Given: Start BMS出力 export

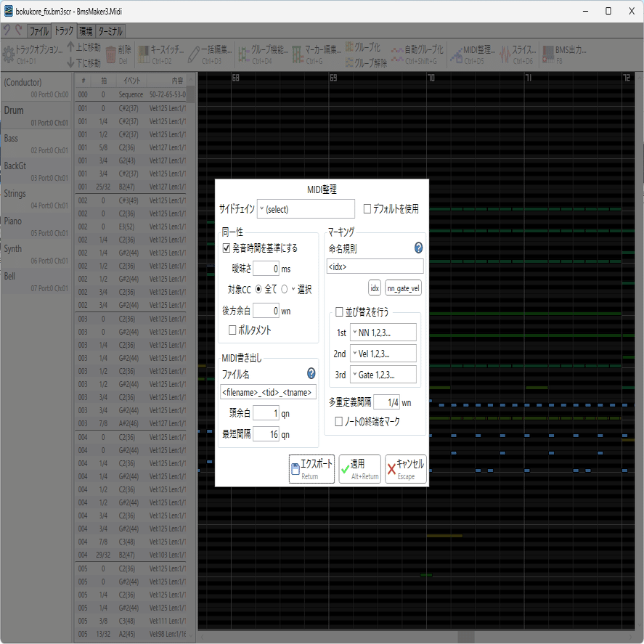Looking at the screenshot, I should pyautogui.click(x=564, y=52).
